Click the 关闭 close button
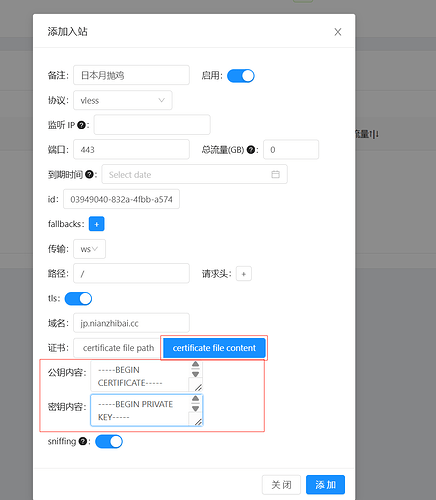Screen dimensions: 436x500 pos(281,485)
